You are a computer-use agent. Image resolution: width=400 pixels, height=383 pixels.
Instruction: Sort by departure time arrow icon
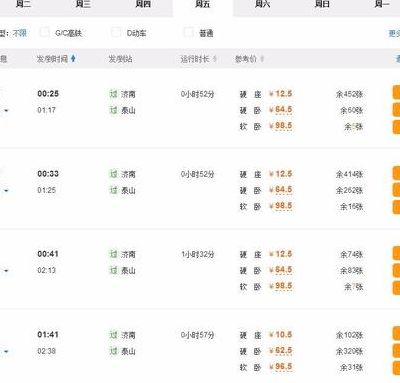pos(73,59)
